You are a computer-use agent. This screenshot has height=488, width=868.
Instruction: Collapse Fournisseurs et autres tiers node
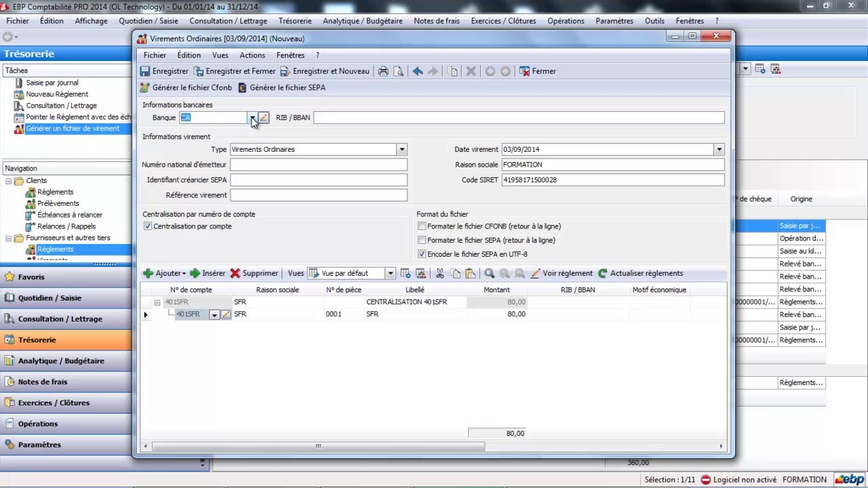9,238
